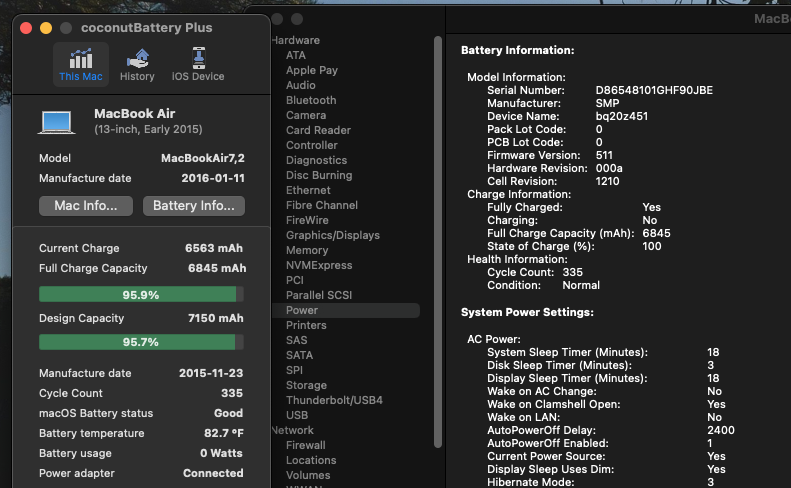The width and height of the screenshot is (791, 488).
Task: Select the highlighted Power sidebar item
Action: pyautogui.click(x=346, y=310)
